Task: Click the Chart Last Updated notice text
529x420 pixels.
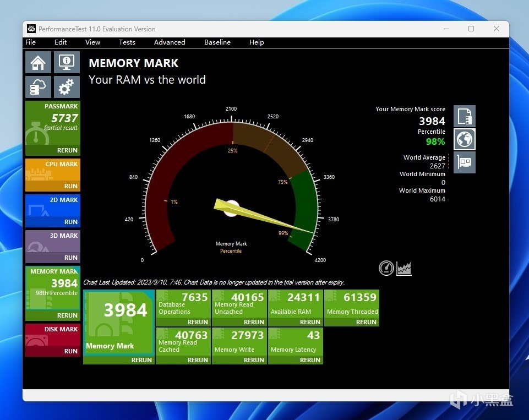Action: [x=214, y=282]
